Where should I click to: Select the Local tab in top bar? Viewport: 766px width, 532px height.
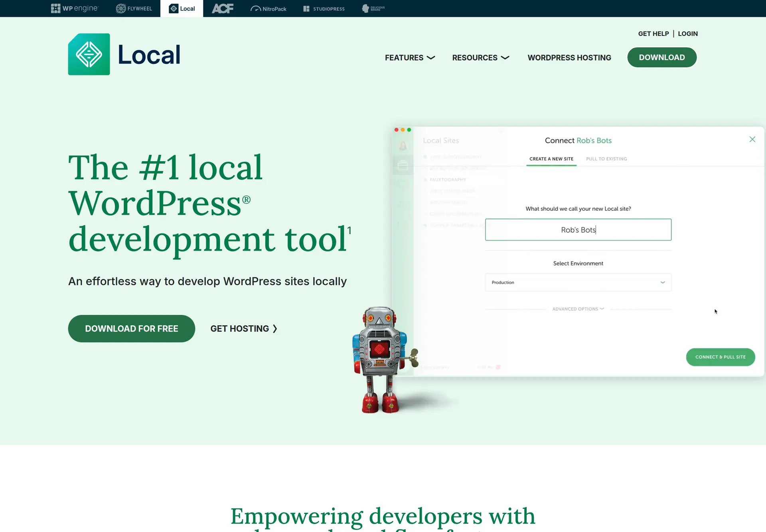(182, 8)
